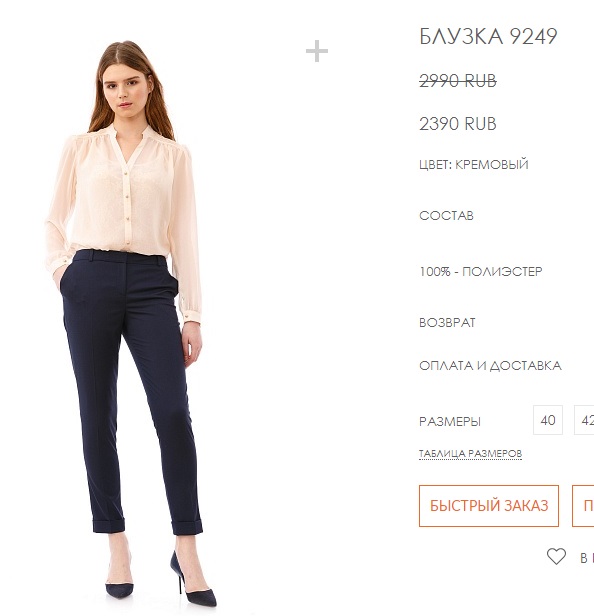Expand the ОПЛАТА И ДОСТАВКА section
This screenshot has width=594, height=616.
[490, 366]
